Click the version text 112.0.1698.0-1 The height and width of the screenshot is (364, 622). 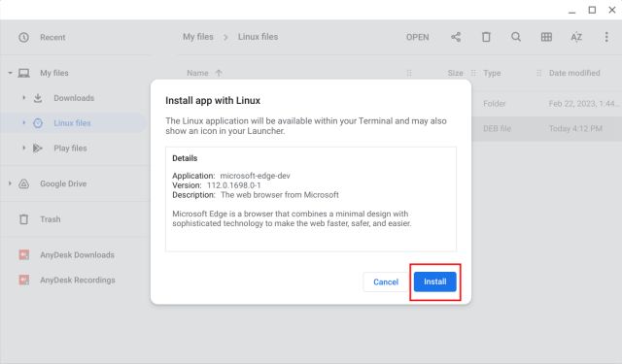234,185
